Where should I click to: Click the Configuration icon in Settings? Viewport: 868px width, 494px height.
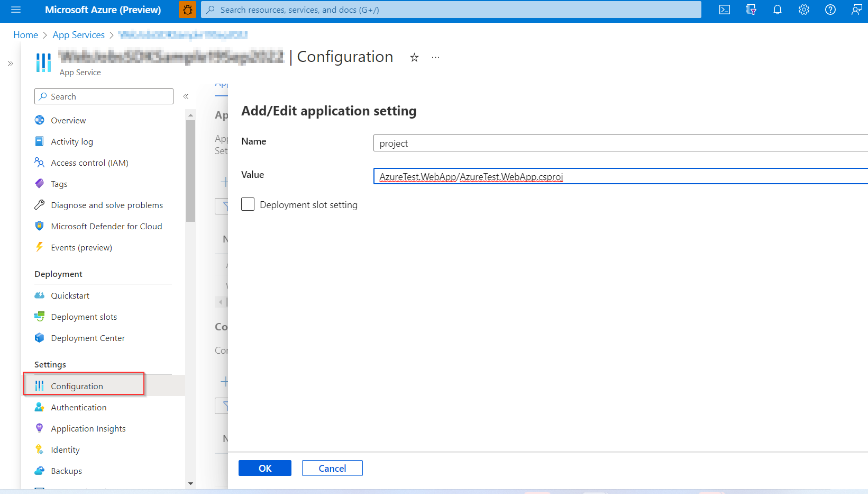[x=40, y=386]
